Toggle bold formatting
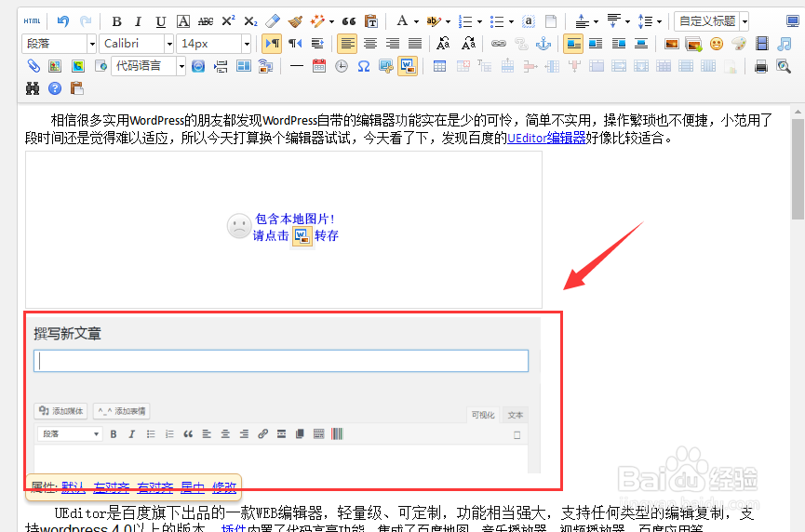The width and height of the screenshot is (805, 532). coord(116,21)
